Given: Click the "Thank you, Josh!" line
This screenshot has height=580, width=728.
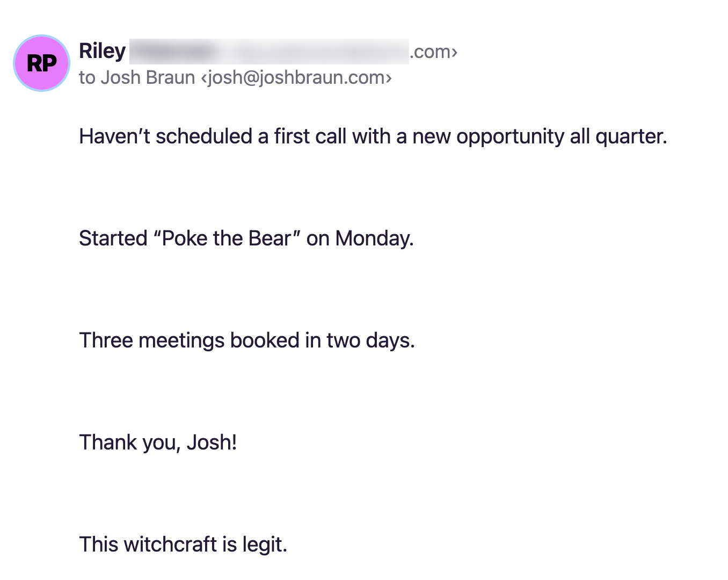Looking at the screenshot, I should click(x=158, y=443).
